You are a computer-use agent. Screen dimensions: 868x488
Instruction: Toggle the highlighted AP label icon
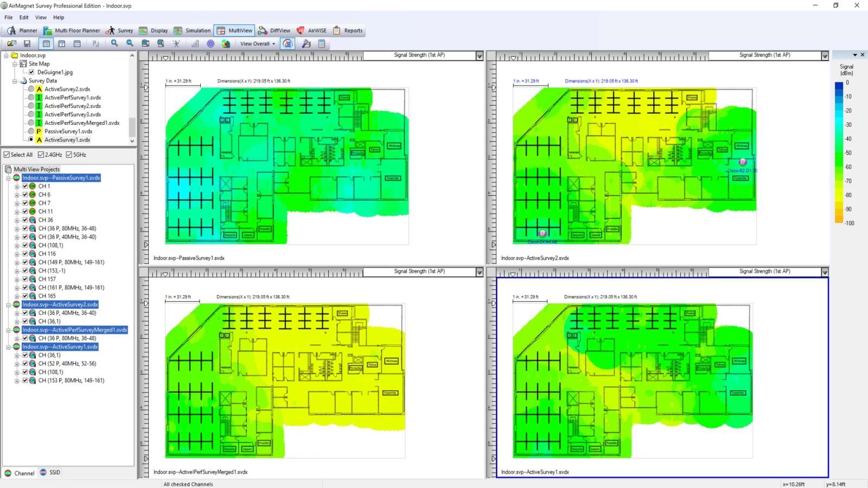pyautogui.click(x=288, y=43)
